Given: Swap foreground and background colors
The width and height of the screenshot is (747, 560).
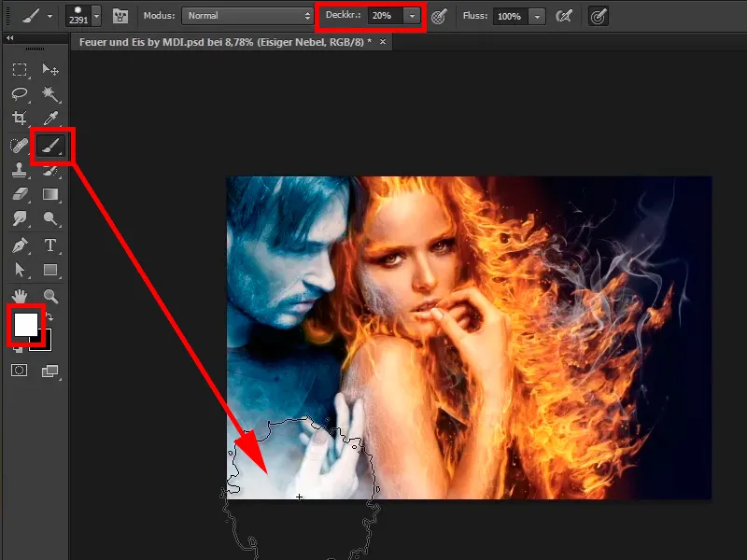Looking at the screenshot, I should [49, 316].
